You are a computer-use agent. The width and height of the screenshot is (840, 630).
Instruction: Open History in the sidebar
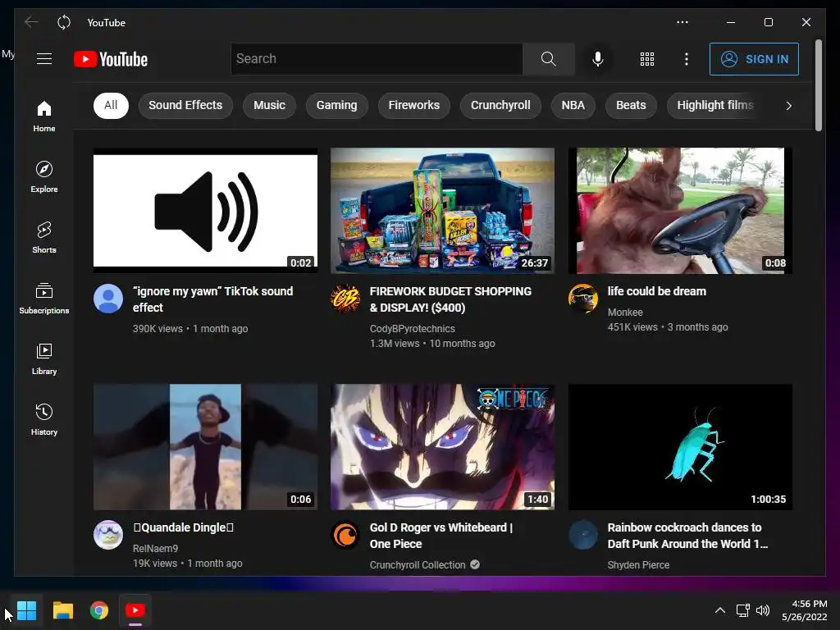[x=44, y=419]
